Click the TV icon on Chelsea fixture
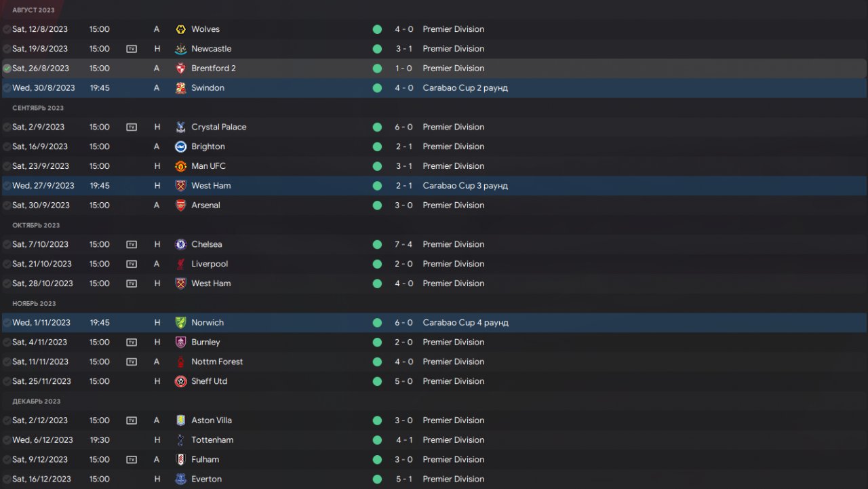Screen dimensions: 868x489 132,244
